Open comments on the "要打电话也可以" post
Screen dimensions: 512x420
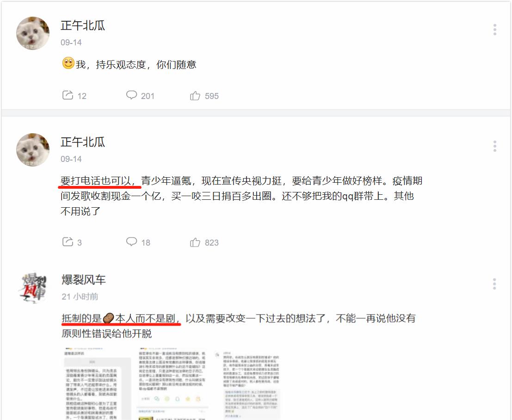[x=132, y=241]
